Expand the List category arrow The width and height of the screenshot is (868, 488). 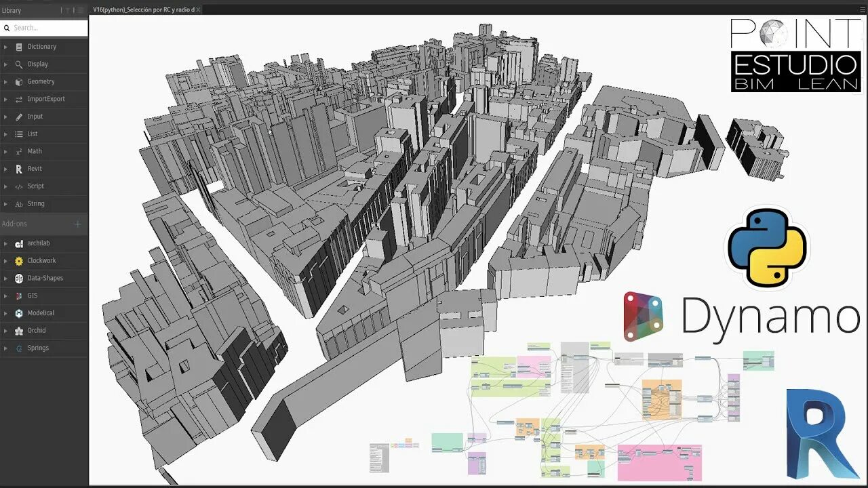(5, 134)
